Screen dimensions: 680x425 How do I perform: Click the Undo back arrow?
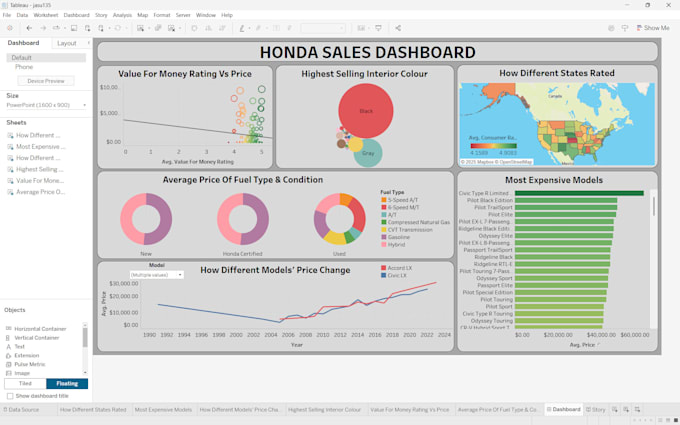pyautogui.click(x=29, y=28)
